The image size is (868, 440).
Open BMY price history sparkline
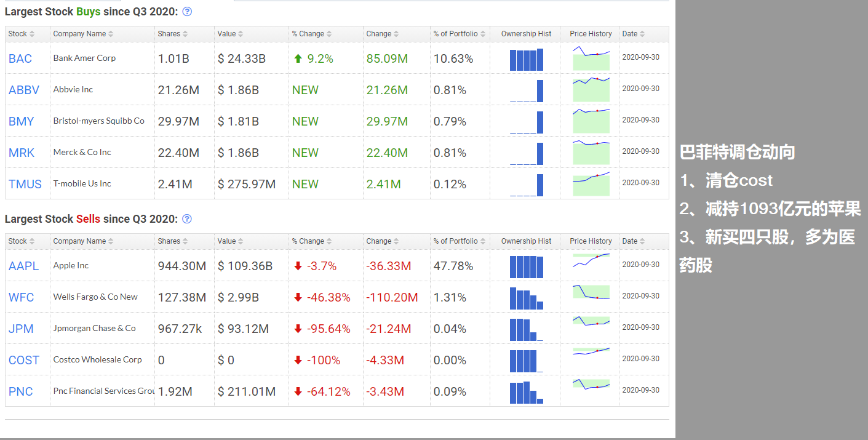[591, 121]
